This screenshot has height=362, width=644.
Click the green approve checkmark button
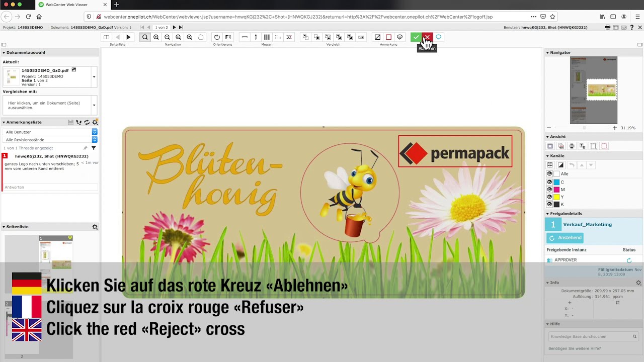pos(416,37)
